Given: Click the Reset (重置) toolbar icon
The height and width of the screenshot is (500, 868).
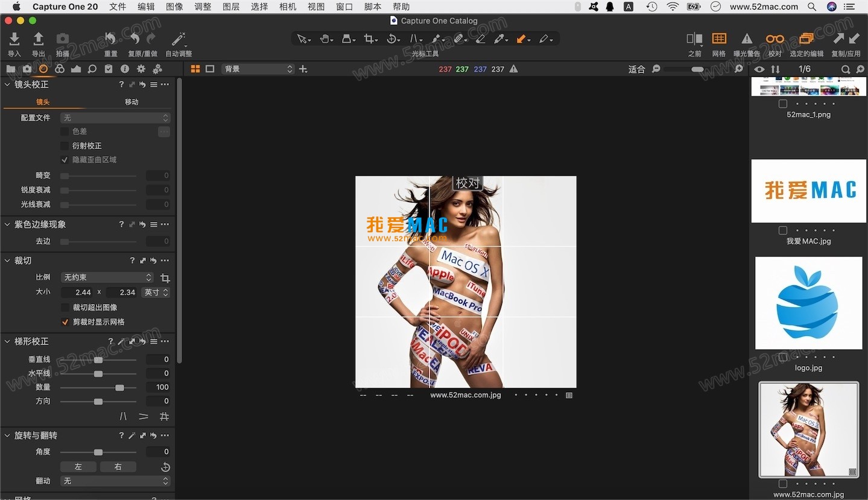Looking at the screenshot, I should (110, 39).
